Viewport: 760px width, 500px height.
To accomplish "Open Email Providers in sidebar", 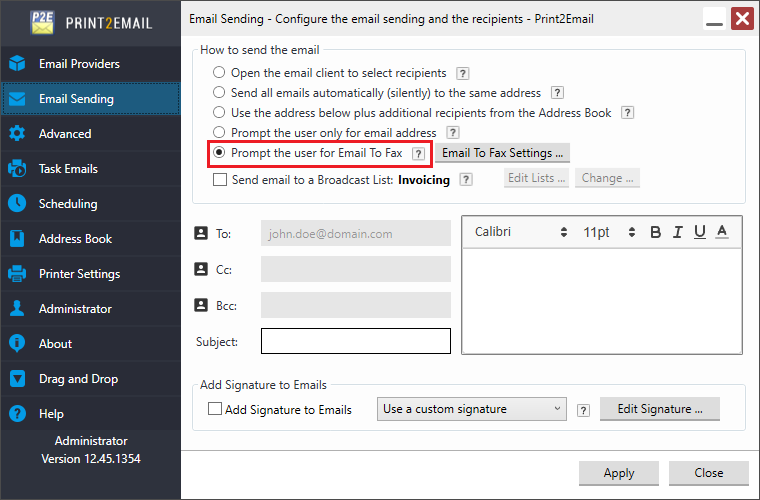I will pyautogui.click(x=79, y=64).
